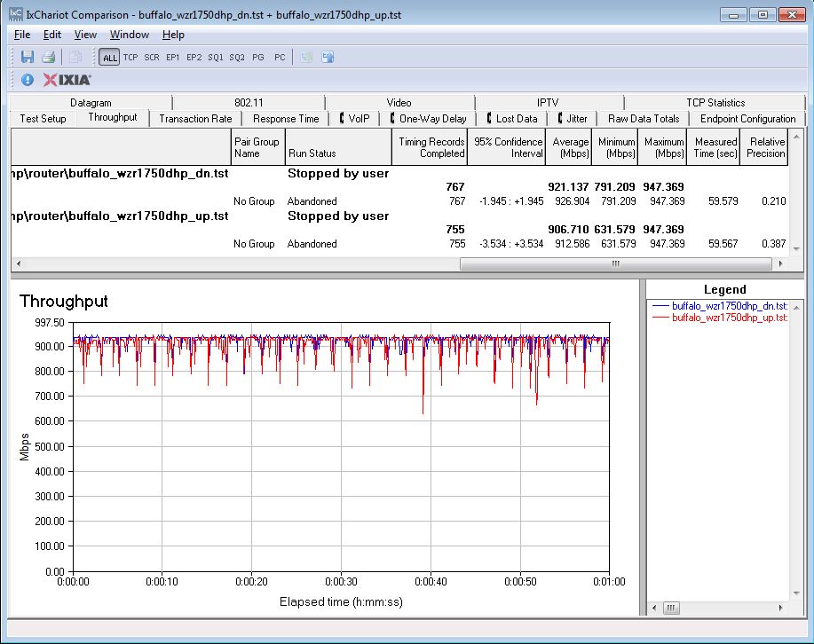Click Timing Records Completed column header
814x644 pixels.
(x=430, y=147)
